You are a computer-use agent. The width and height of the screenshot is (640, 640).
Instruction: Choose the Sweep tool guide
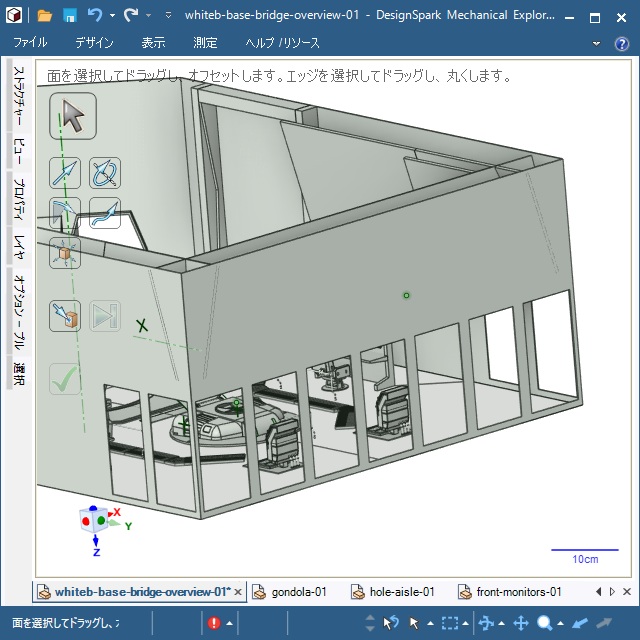[105, 213]
